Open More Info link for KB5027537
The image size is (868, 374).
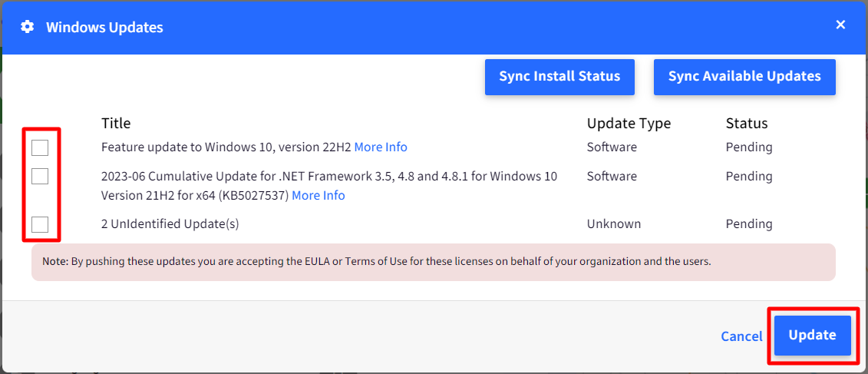tap(318, 196)
